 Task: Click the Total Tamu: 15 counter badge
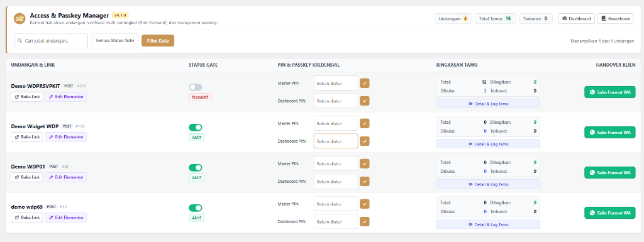click(x=496, y=18)
